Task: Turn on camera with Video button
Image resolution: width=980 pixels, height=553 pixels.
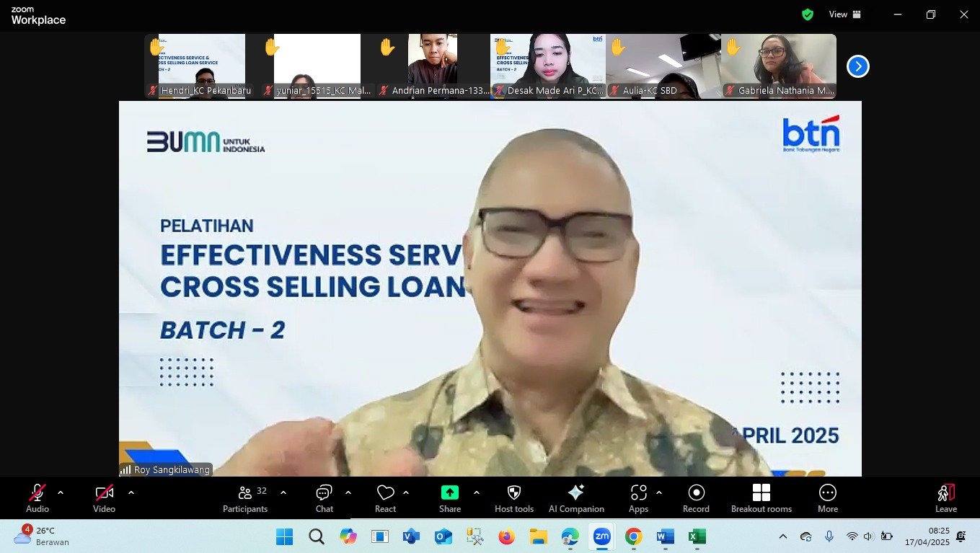Action: [x=104, y=497]
